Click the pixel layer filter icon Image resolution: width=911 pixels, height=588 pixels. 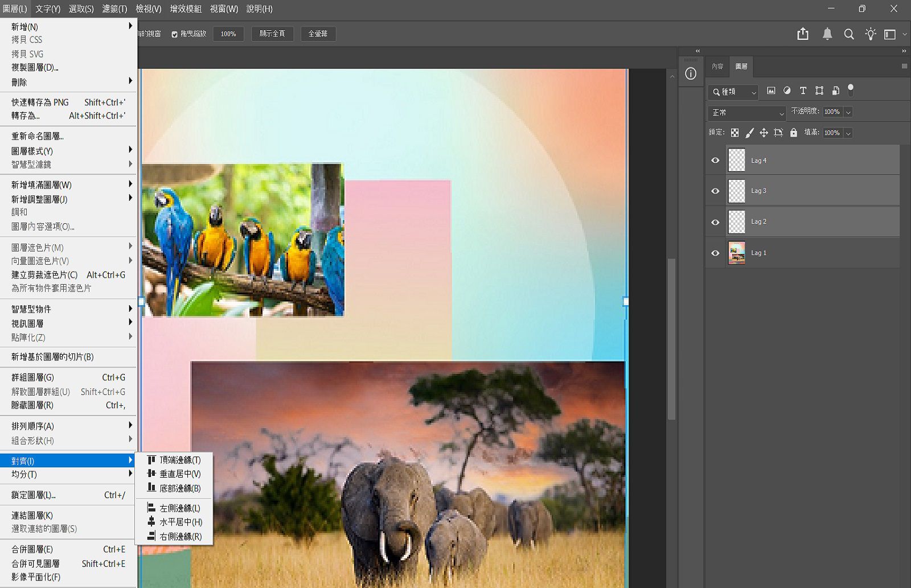[771, 91]
